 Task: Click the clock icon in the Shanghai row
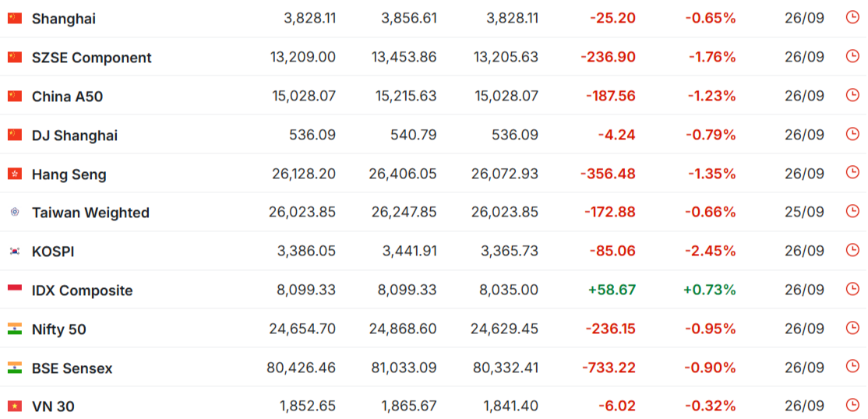coord(852,18)
